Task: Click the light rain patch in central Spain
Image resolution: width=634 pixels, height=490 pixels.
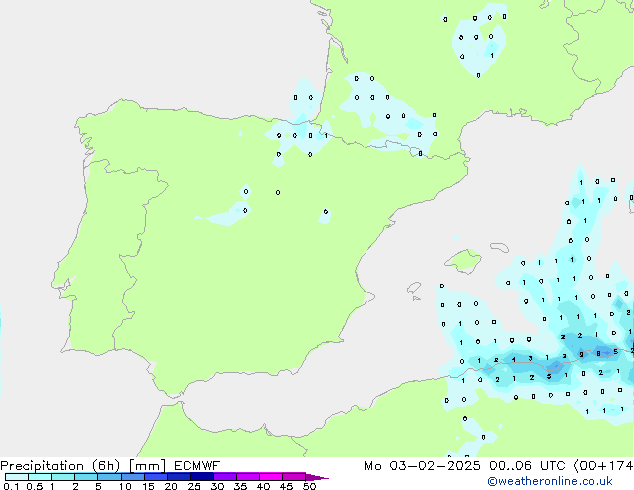Action: tap(227, 212)
